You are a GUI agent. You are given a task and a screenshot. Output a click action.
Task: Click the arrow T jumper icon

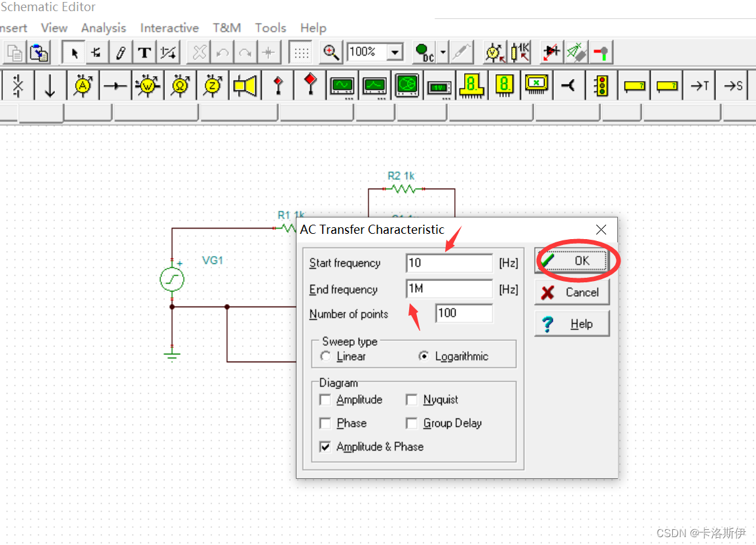tap(699, 86)
